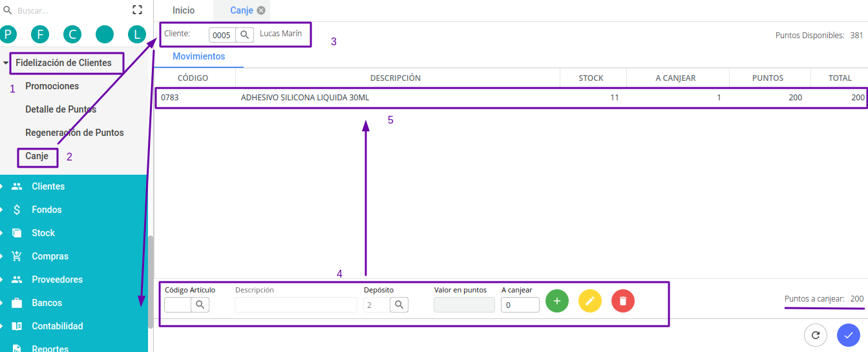Select the Movimientos tab
Screen dimensions: 868x352
click(x=198, y=57)
